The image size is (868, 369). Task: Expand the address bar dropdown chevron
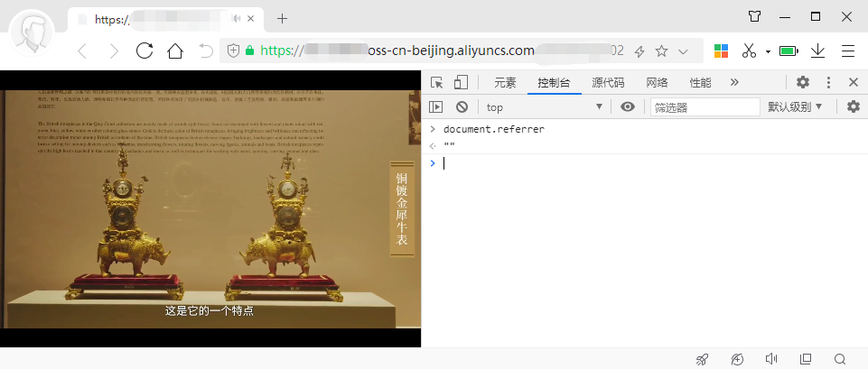[x=683, y=51]
